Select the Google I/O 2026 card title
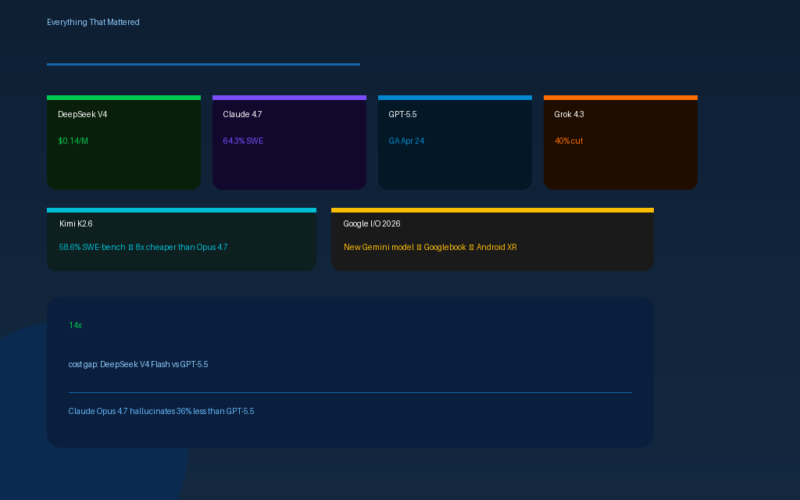Image resolution: width=800 pixels, height=500 pixels. click(371, 223)
